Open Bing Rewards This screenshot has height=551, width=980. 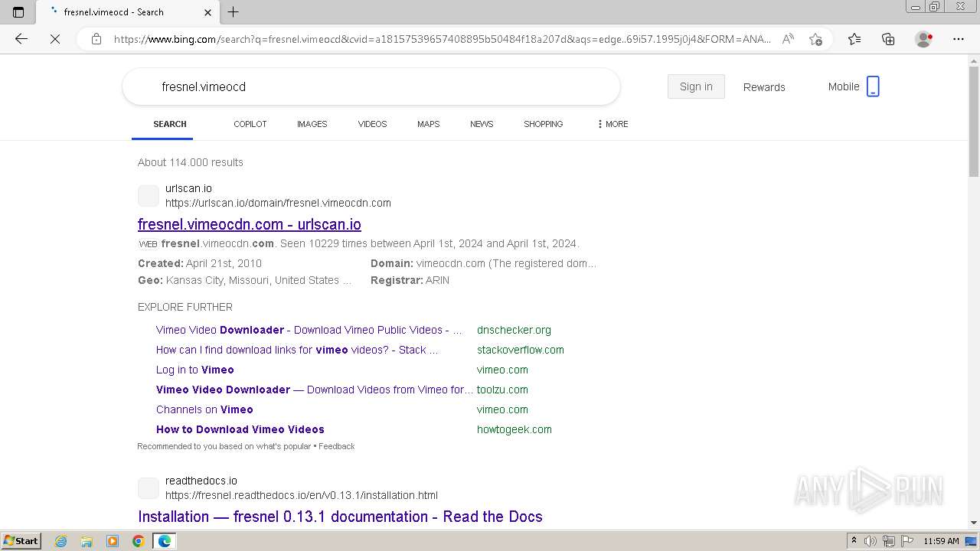click(x=764, y=87)
